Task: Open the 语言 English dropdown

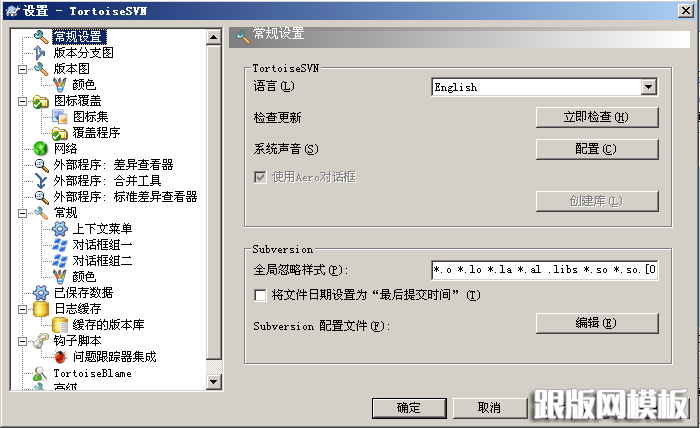Action: [544, 87]
